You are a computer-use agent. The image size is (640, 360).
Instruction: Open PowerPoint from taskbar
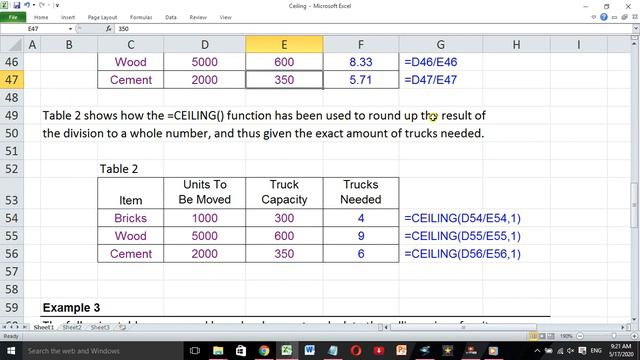coord(402,351)
